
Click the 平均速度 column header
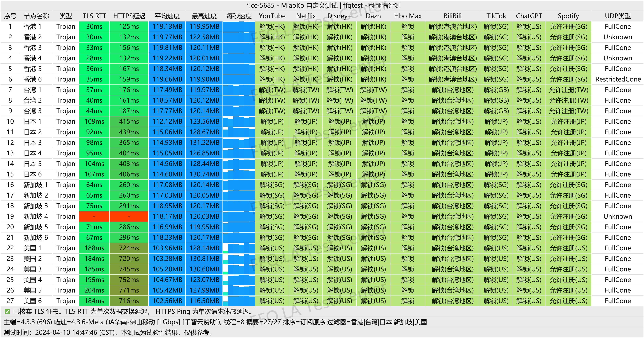[x=167, y=16]
